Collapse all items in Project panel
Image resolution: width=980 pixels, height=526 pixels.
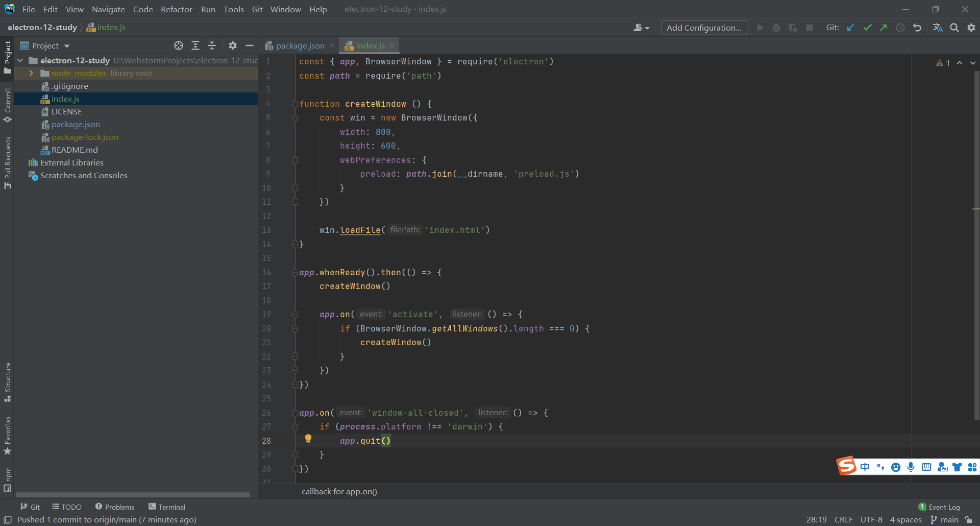point(212,45)
